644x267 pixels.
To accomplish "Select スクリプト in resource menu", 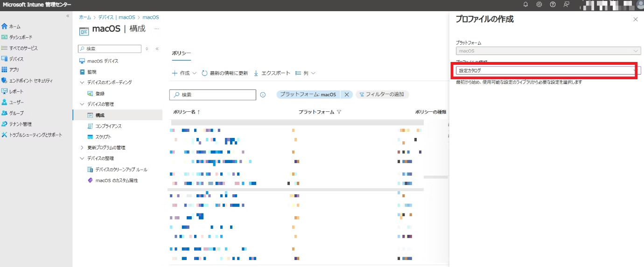I will coord(99,137).
